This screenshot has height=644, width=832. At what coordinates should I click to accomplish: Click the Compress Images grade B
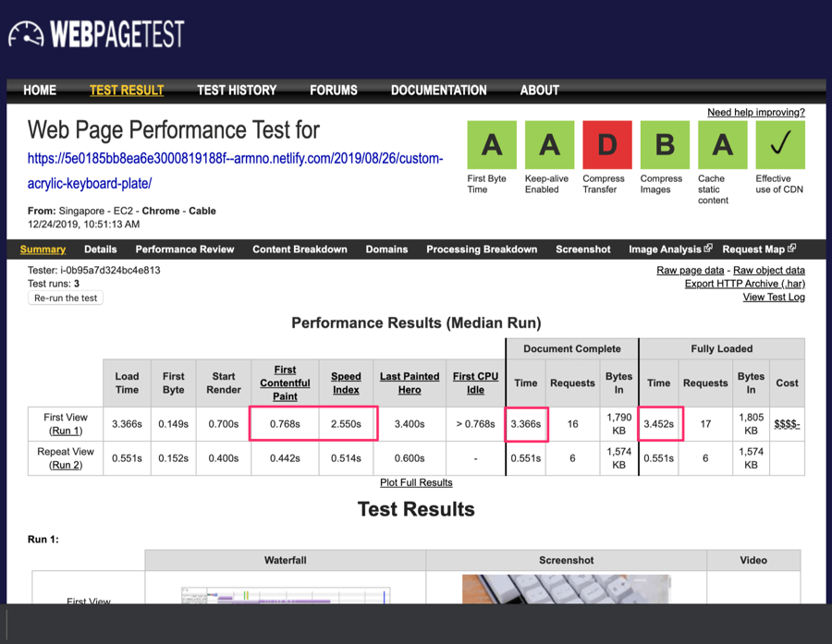pos(665,145)
